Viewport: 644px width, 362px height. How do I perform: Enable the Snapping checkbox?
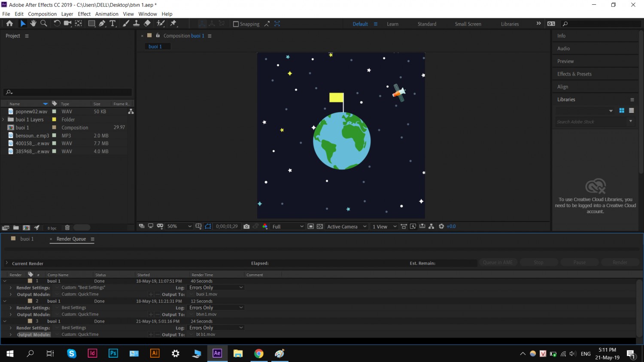236,24
